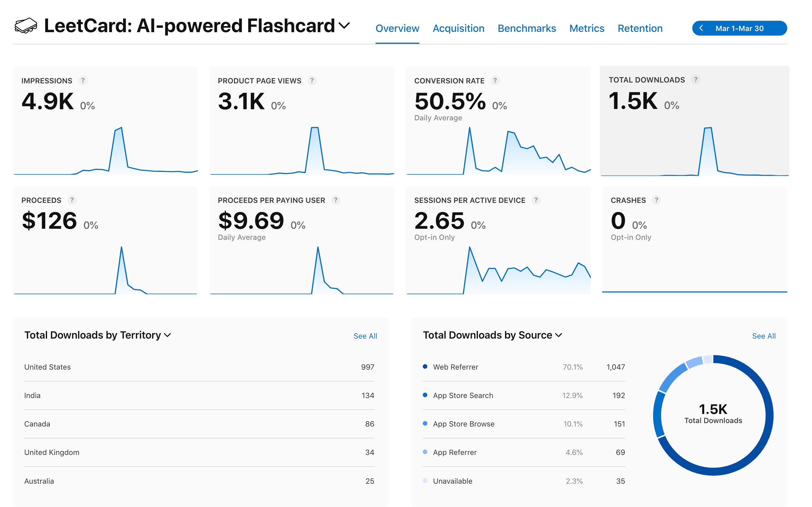812x507 pixels.
Task: Click the App Referrer source label
Action: click(455, 453)
